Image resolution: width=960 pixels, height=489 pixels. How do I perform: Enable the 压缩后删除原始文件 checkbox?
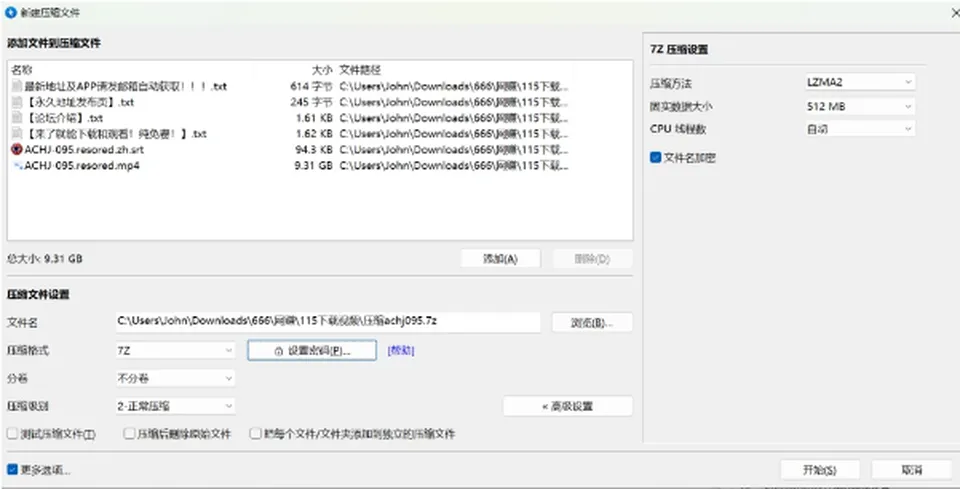(129, 434)
